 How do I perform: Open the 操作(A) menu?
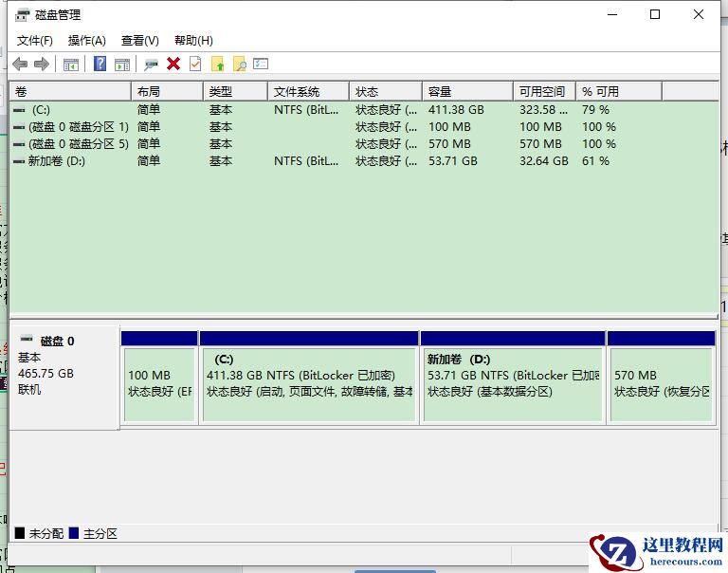coord(87,41)
